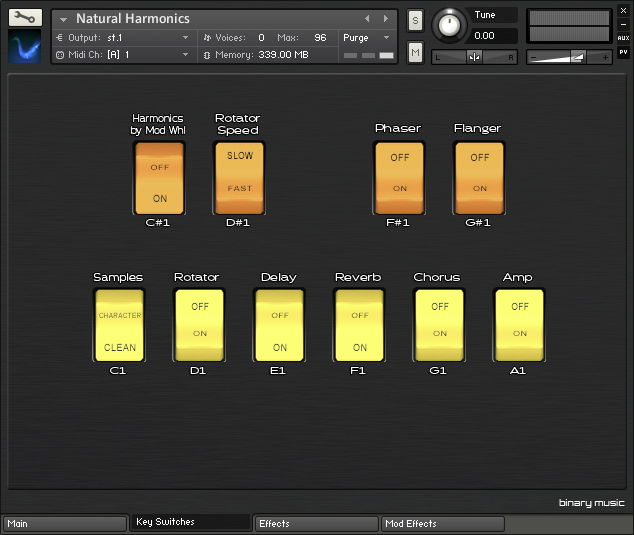
Task: Open instrument edit mode with wrench icon
Action: (x=25, y=18)
